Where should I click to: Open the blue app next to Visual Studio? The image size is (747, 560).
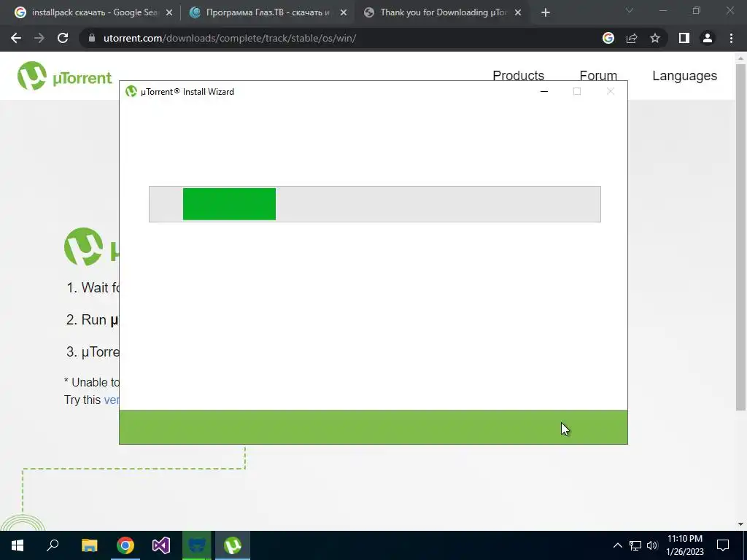[197, 545]
